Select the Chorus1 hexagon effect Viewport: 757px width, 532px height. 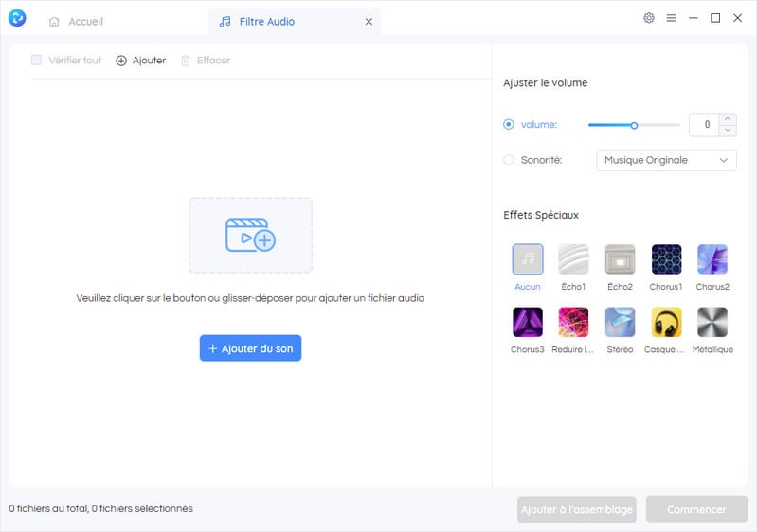pos(666,259)
